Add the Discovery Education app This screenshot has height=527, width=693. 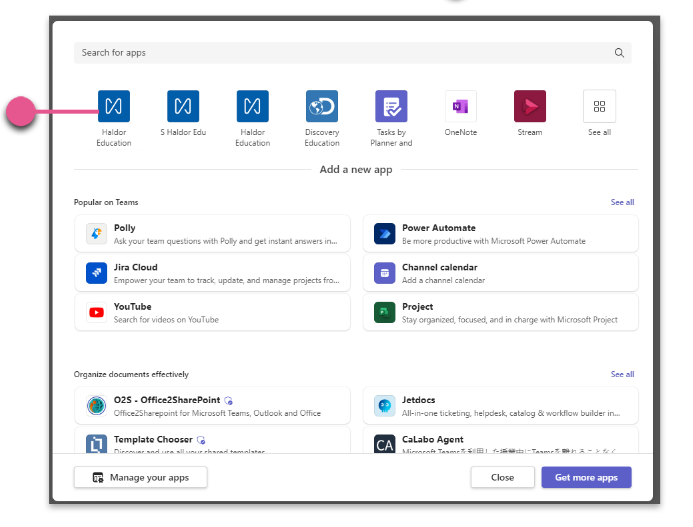322,106
